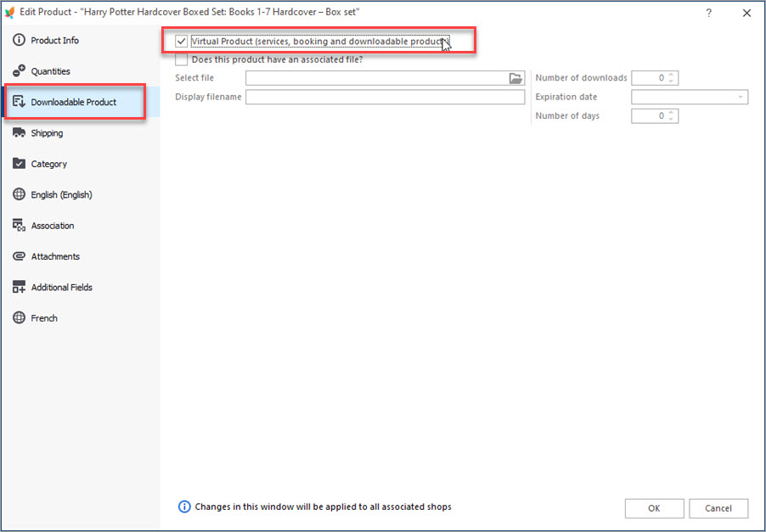
Task: Close the Edit Product dialog
Action: (x=746, y=14)
